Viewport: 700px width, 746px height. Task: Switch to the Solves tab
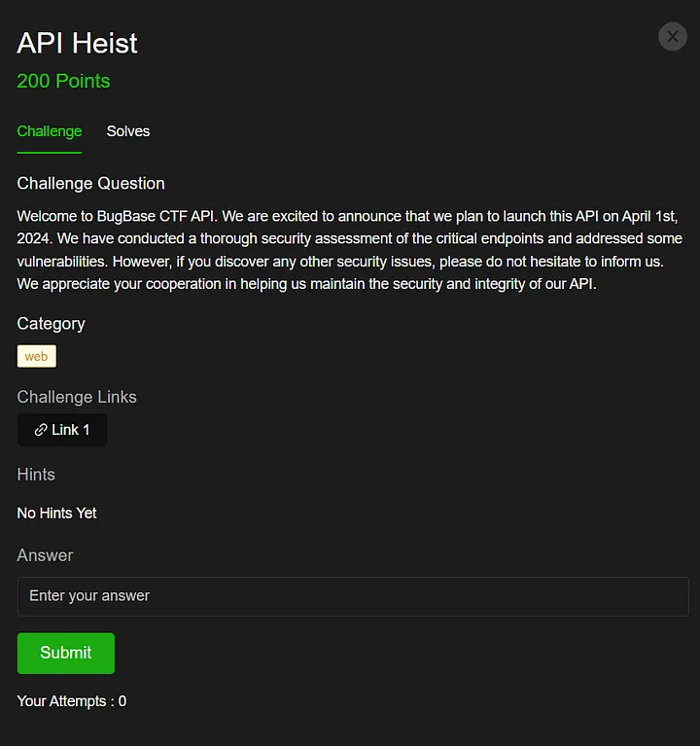tap(128, 131)
